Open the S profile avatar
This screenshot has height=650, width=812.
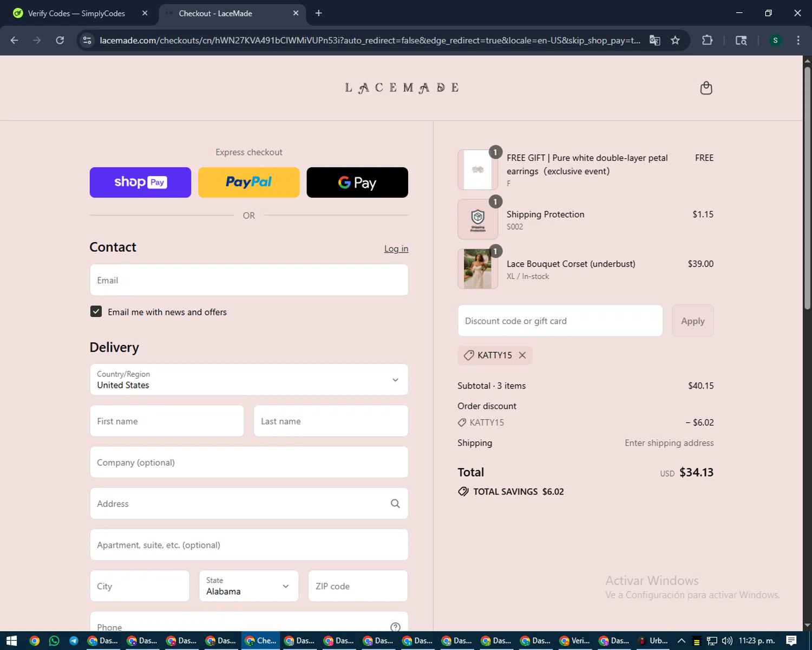(775, 40)
